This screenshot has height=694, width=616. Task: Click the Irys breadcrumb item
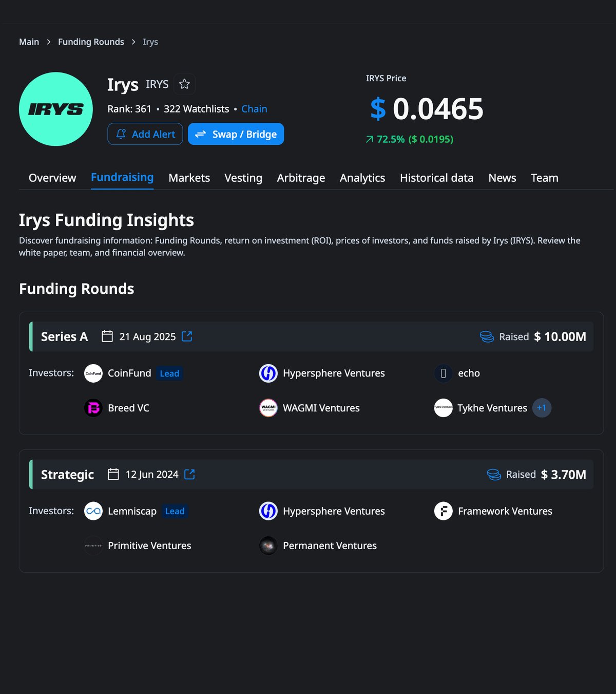(150, 42)
